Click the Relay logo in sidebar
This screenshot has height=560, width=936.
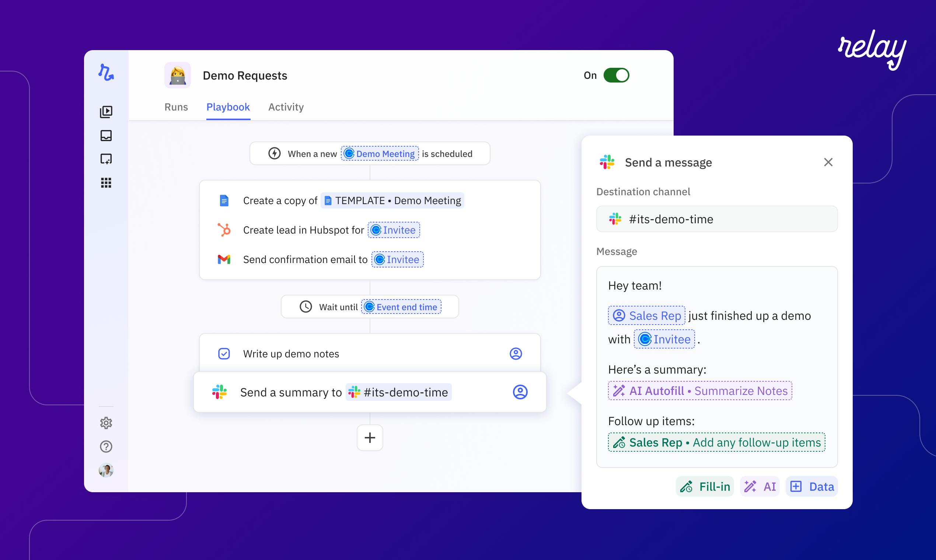tap(106, 72)
